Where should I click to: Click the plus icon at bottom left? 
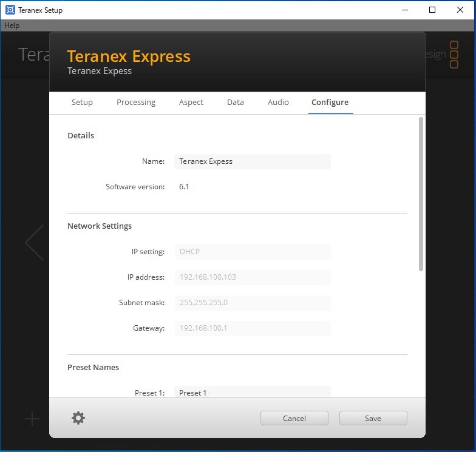click(x=32, y=419)
